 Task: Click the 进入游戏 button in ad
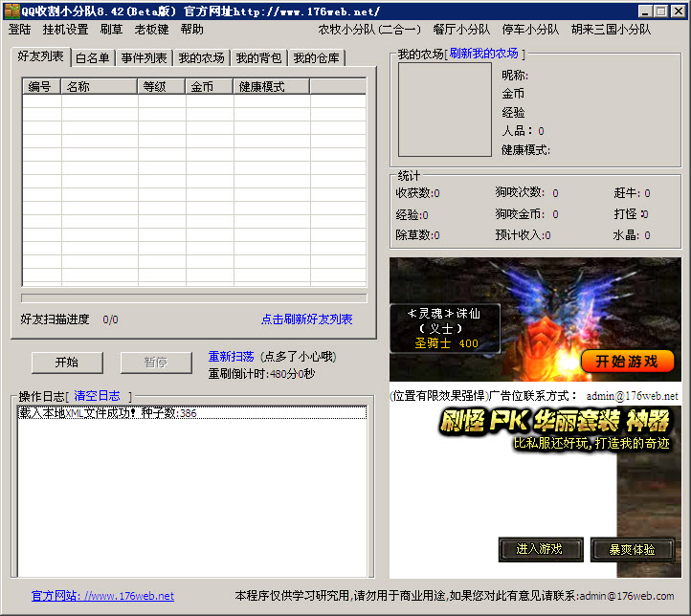click(x=540, y=549)
